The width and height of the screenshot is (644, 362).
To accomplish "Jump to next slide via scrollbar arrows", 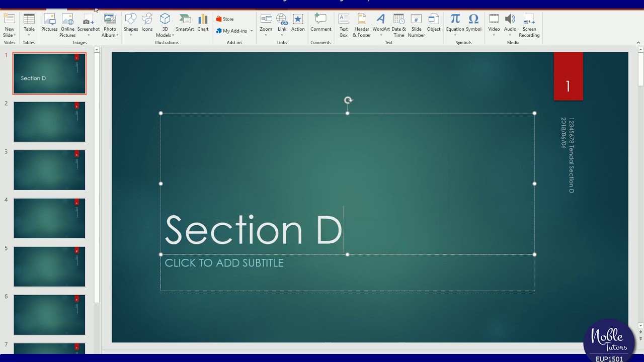I will click(x=640, y=339).
